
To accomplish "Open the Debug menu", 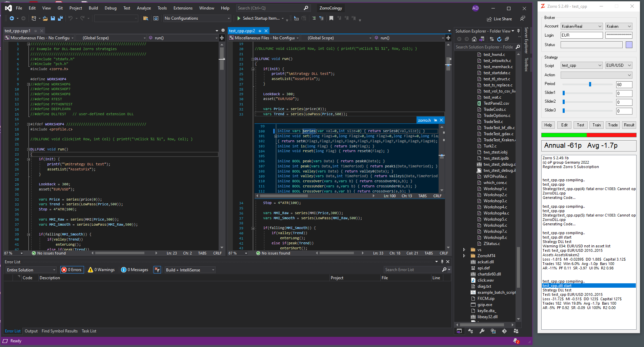I will pyautogui.click(x=110, y=8).
